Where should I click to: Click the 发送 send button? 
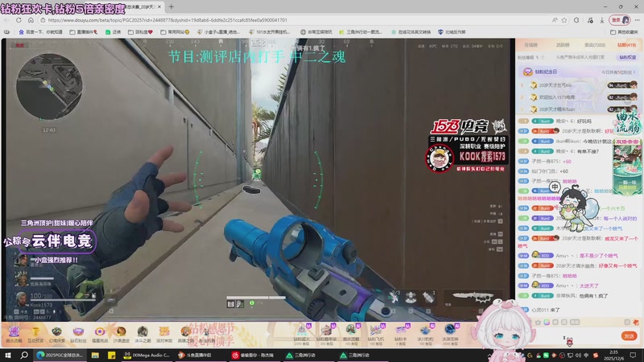click(x=629, y=336)
